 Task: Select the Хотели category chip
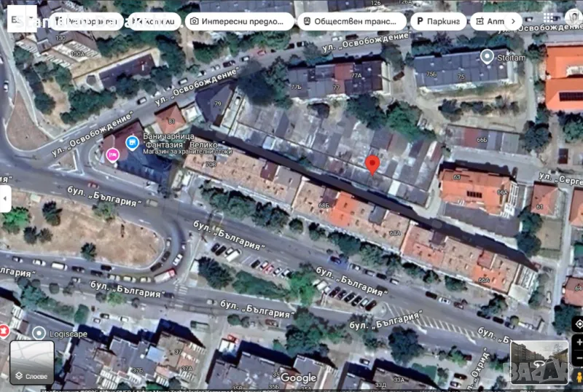154,21
